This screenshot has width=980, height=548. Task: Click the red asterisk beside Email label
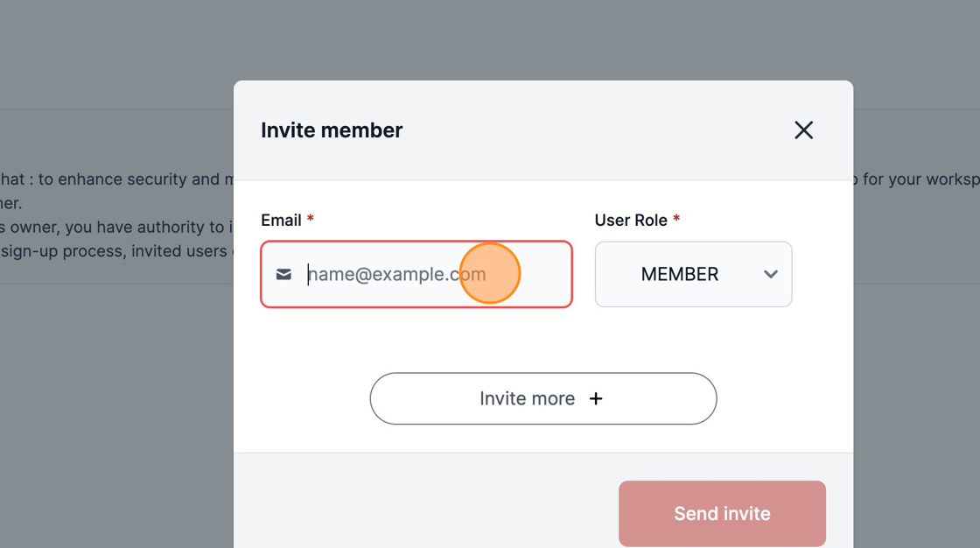pos(310,218)
